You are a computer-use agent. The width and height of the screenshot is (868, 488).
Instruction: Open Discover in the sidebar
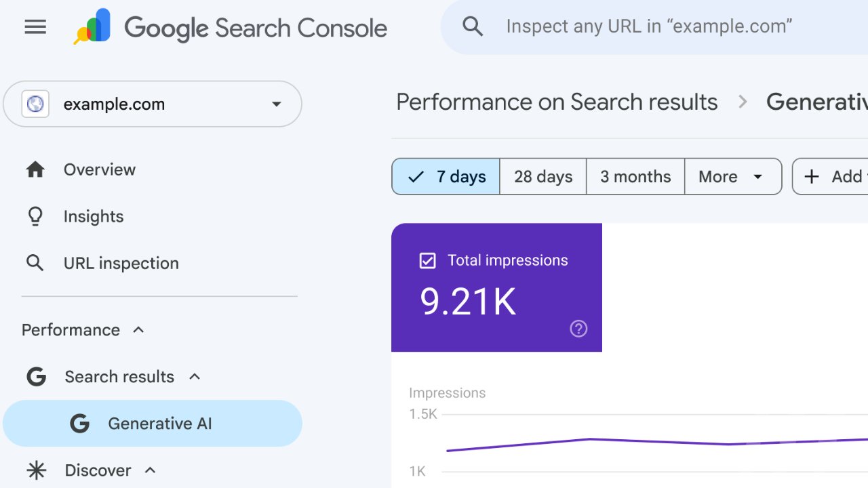pos(98,470)
